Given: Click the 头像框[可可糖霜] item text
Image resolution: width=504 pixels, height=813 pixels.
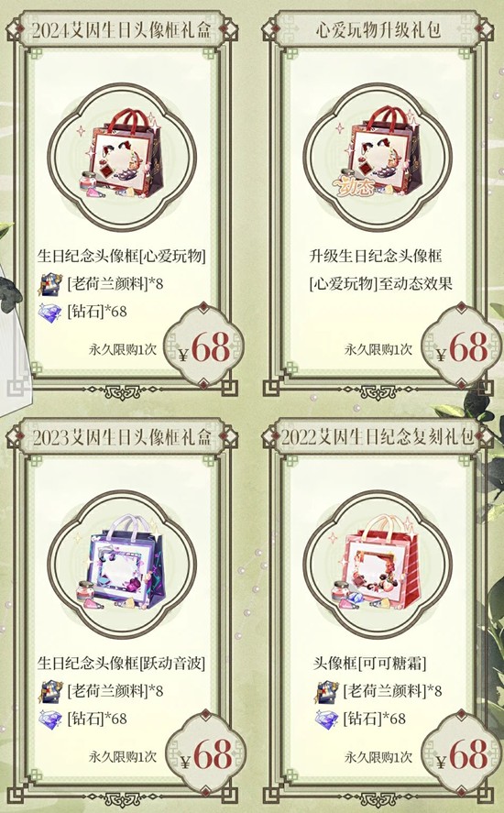Looking at the screenshot, I should [369, 664].
